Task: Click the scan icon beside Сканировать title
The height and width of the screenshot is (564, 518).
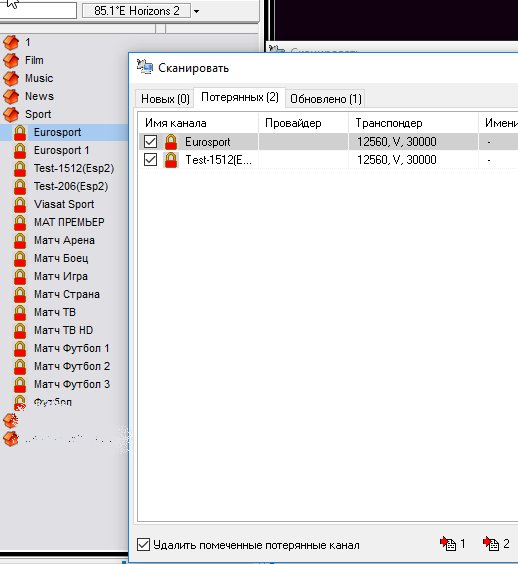Action: [145, 67]
